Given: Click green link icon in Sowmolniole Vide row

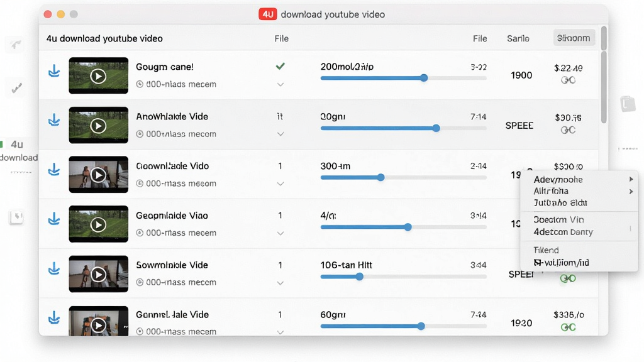Looking at the screenshot, I should 568,278.
